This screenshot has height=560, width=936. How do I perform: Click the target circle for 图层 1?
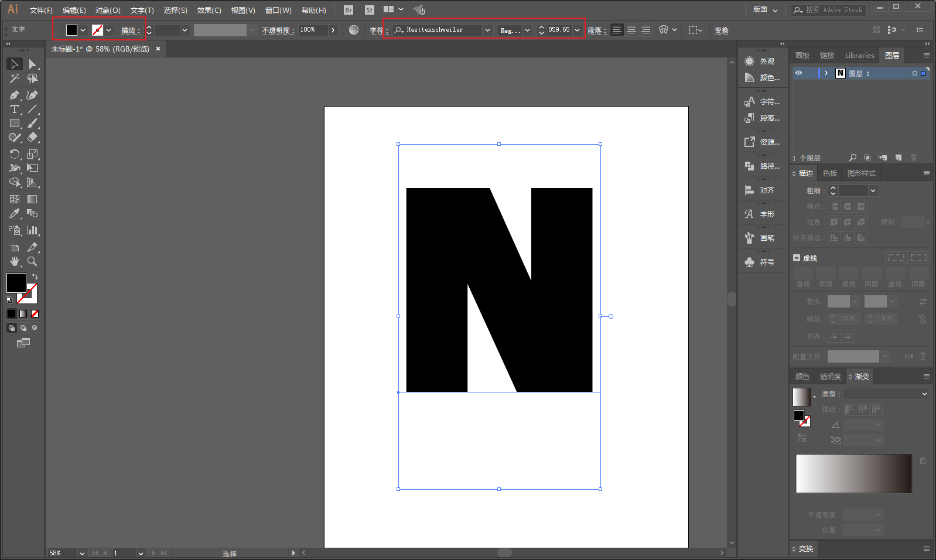click(914, 73)
